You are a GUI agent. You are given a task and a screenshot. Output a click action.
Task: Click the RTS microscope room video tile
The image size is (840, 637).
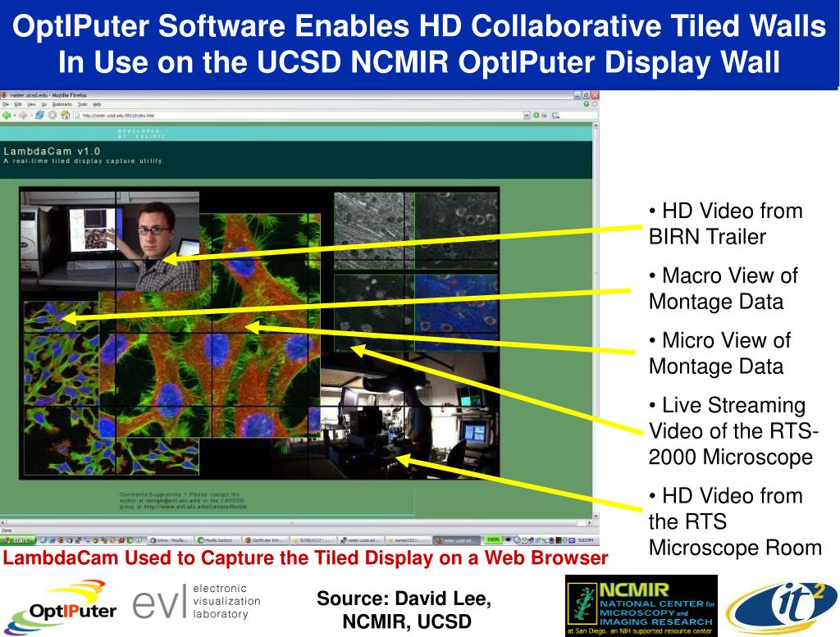click(x=410, y=413)
